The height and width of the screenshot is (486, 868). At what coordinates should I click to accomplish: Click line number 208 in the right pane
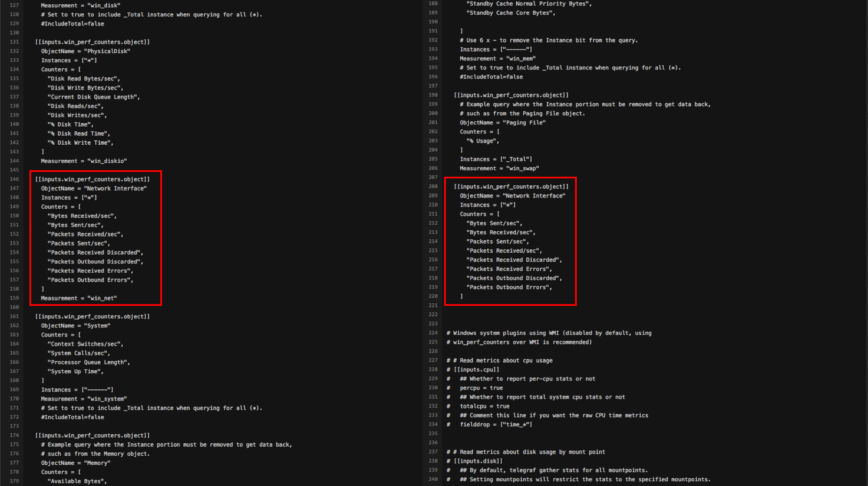(x=433, y=186)
